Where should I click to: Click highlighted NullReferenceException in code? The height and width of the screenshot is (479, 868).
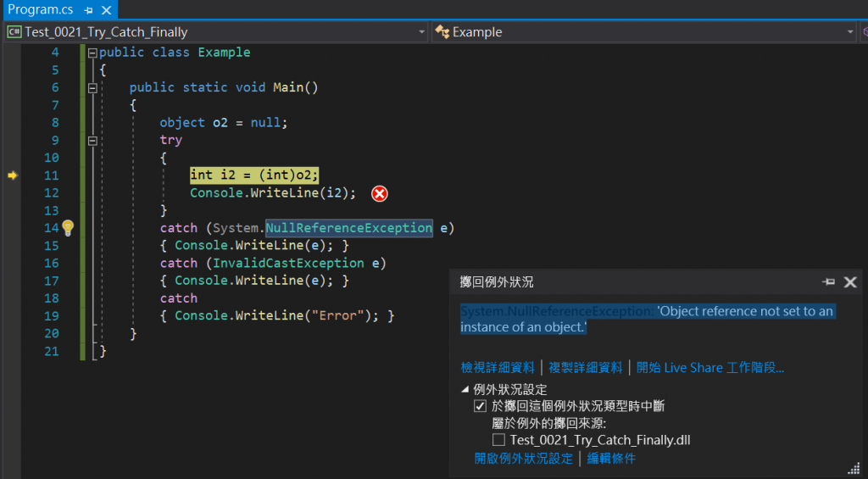348,228
